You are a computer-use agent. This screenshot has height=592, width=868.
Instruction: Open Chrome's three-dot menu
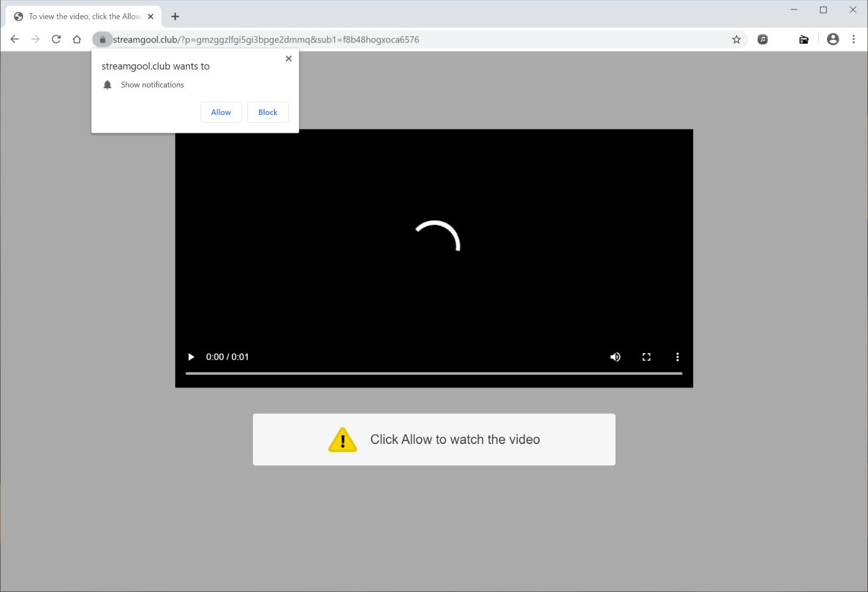853,39
